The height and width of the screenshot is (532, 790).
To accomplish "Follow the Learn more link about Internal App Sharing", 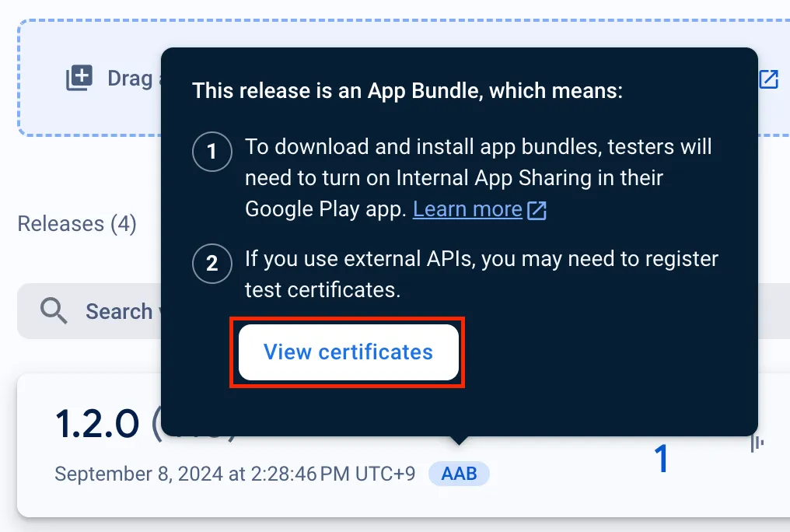I will (x=467, y=208).
